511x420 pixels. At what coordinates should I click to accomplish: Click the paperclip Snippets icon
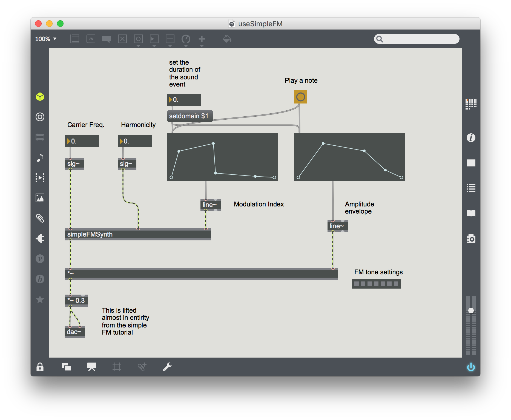click(40, 218)
